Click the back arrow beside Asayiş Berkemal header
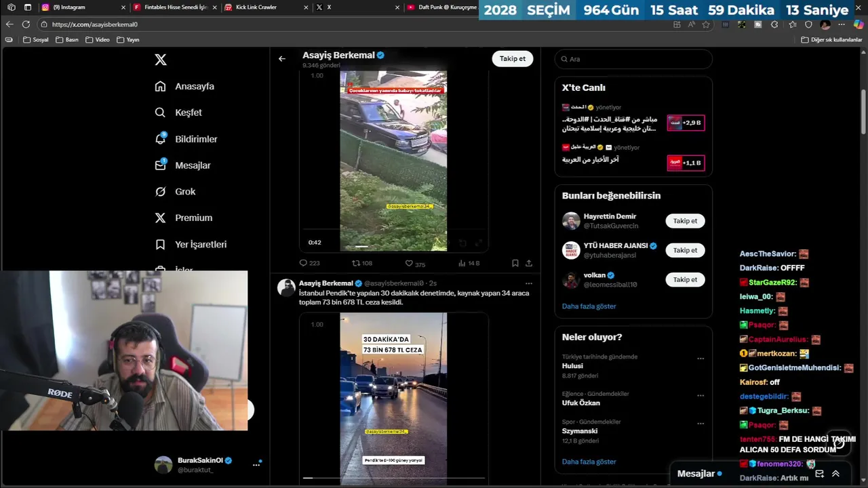868x488 pixels. pos(282,59)
